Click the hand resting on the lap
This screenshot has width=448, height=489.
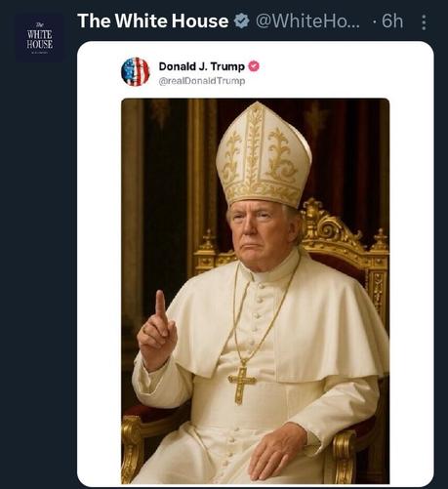(x=276, y=451)
